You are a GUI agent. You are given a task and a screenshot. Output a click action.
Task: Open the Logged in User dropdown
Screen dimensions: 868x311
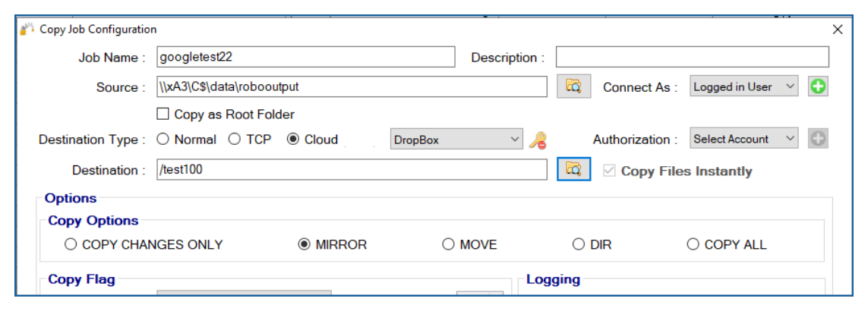[x=744, y=87]
